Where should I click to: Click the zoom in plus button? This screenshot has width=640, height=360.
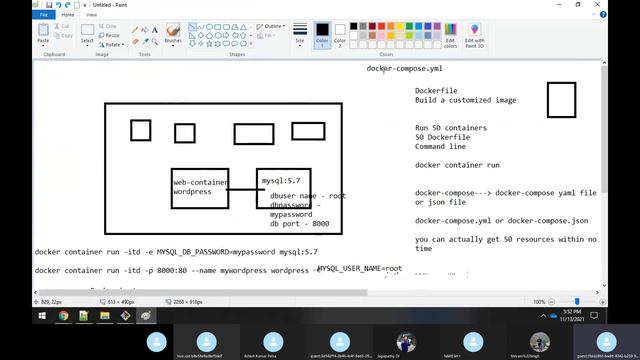(602, 302)
